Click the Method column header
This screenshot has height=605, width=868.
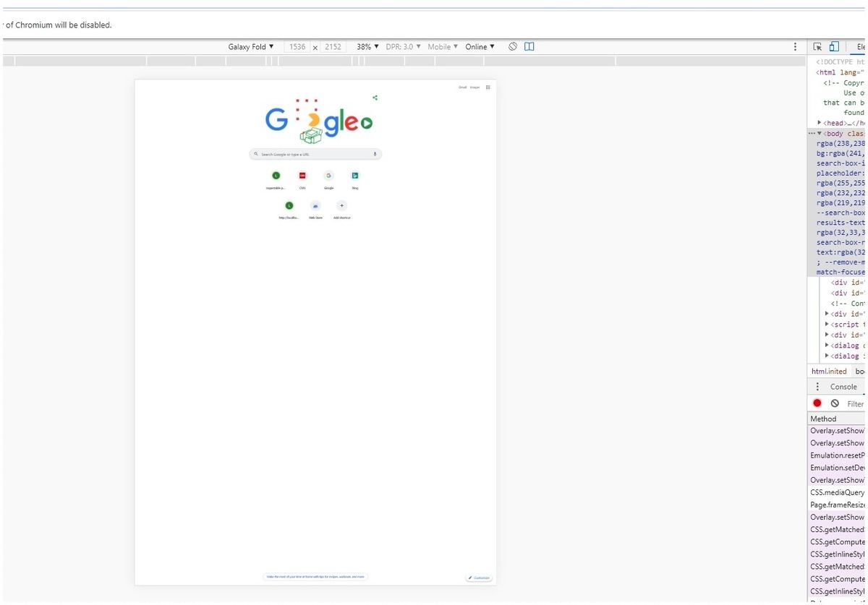[837, 419]
